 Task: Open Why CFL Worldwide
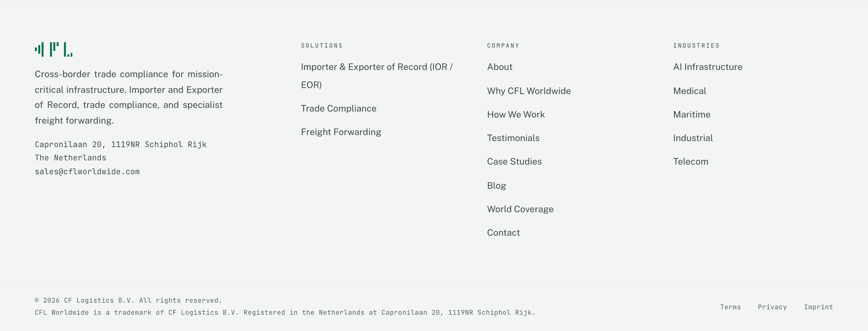[529, 91]
